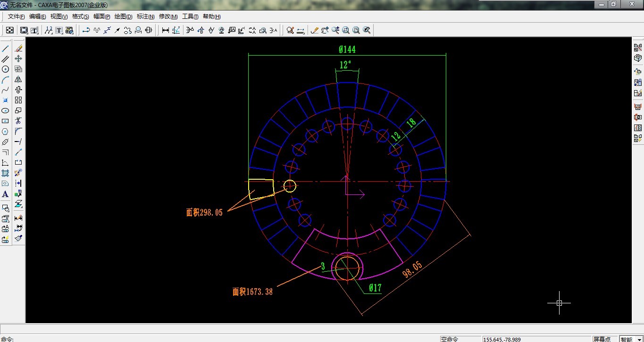
Task: Click the Array pattern tool
Action: [x=18, y=100]
